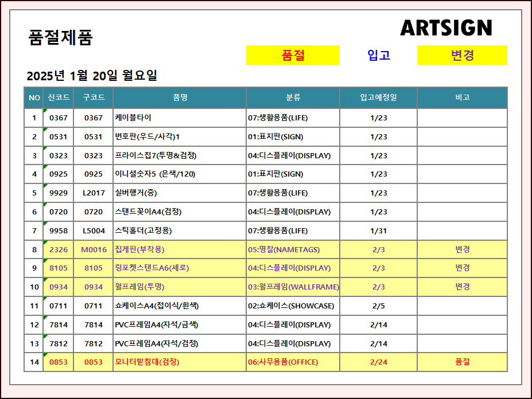Select the red 품절 remark in row 14

click(462, 362)
